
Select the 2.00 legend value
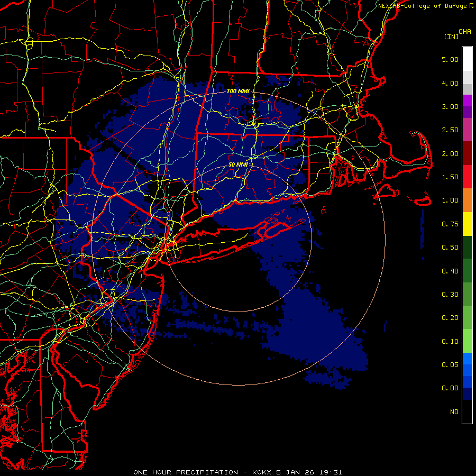pos(450,153)
